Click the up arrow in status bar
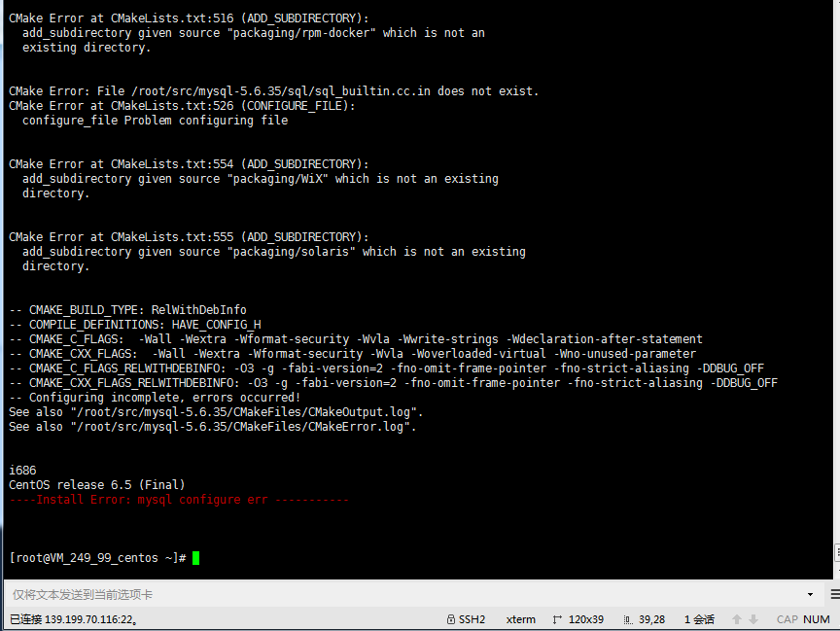The width and height of the screenshot is (840, 631). click(x=737, y=619)
